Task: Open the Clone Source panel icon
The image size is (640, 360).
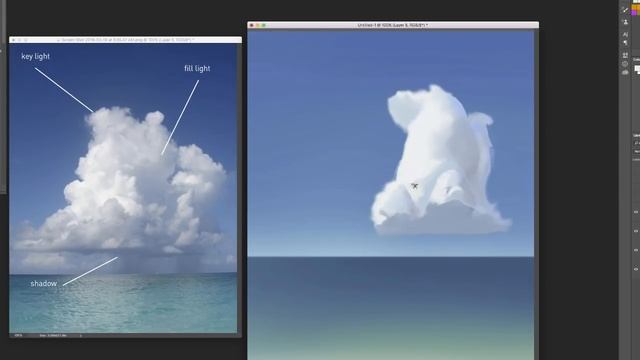Action: click(x=625, y=22)
